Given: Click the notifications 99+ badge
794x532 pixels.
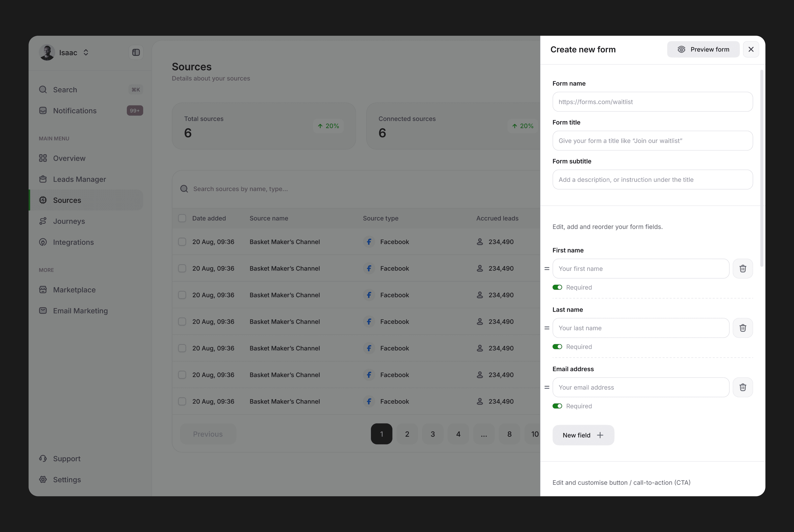Looking at the screenshot, I should (x=135, y=111).
